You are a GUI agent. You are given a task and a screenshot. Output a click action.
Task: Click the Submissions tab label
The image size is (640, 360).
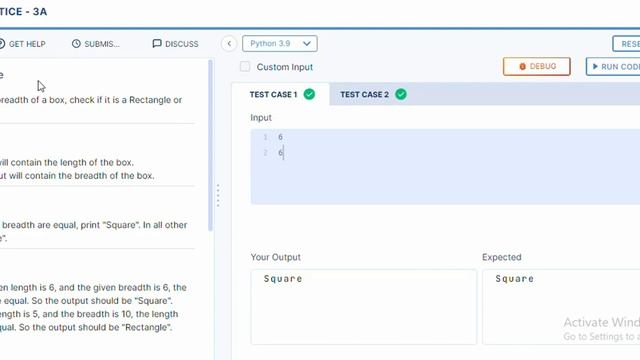click(x=102, y=44)
